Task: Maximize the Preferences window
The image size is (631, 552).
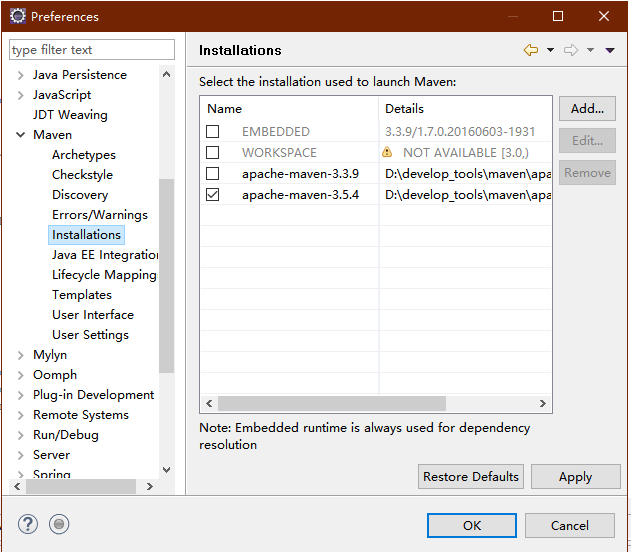Action: pos(558,16)
